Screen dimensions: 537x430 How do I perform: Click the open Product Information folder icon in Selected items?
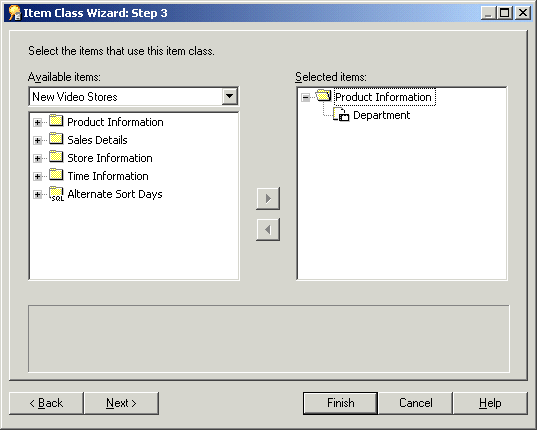(324, 96)
